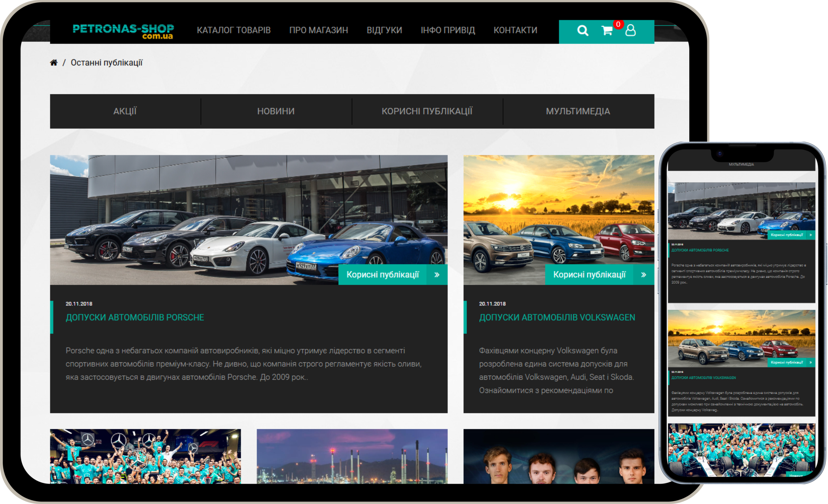Open the Volkswagen sunset article image
Viewport: 828px width, 504px height.
[559, 220]
